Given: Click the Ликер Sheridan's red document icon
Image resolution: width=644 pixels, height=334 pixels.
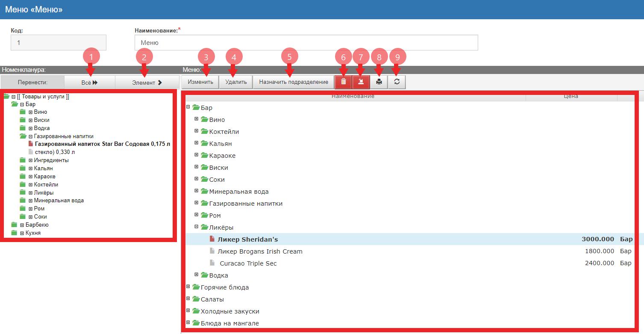Looking at the screenshot, I should 212,239.
